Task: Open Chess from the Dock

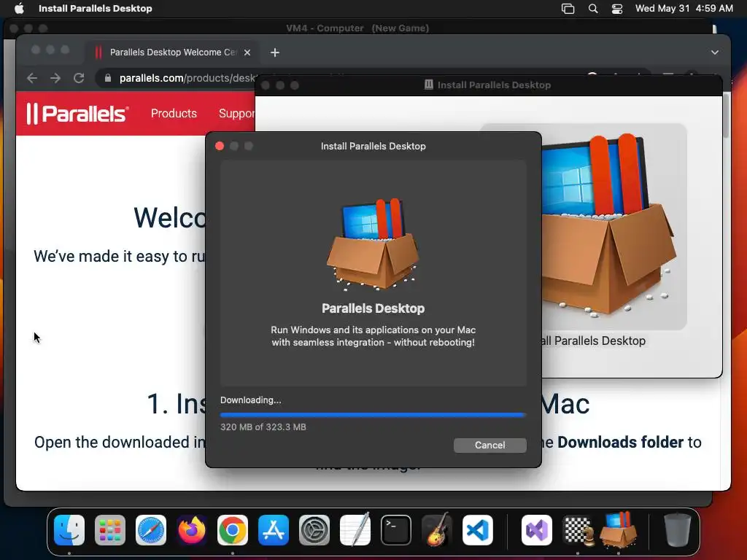Action: pyautogui.click(x=578, y=530)
